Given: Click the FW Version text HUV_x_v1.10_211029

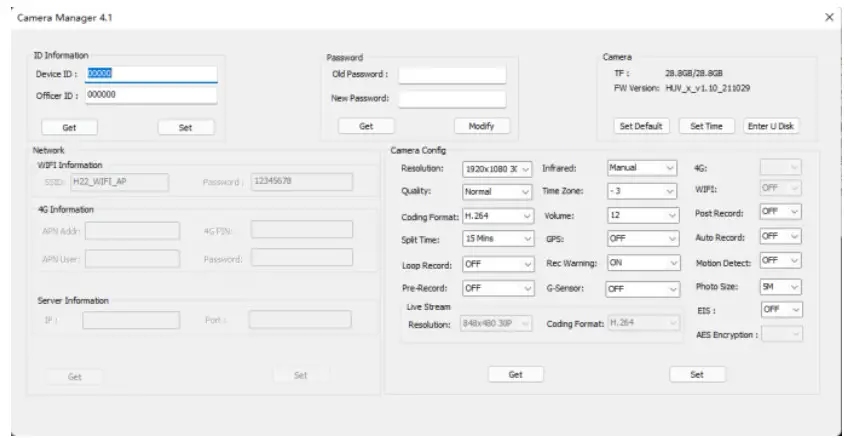Looking at the screenshot, I should (x=708, y=88).
